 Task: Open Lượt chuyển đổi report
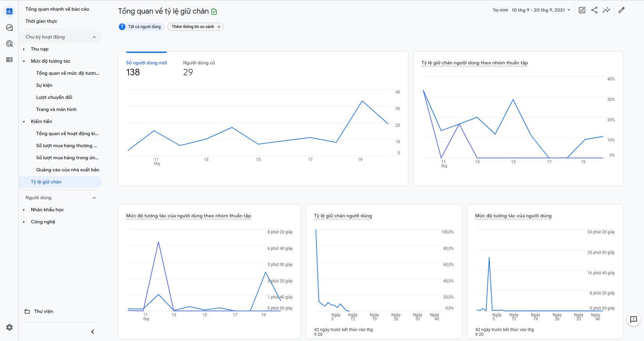click(x=54, y=97)
